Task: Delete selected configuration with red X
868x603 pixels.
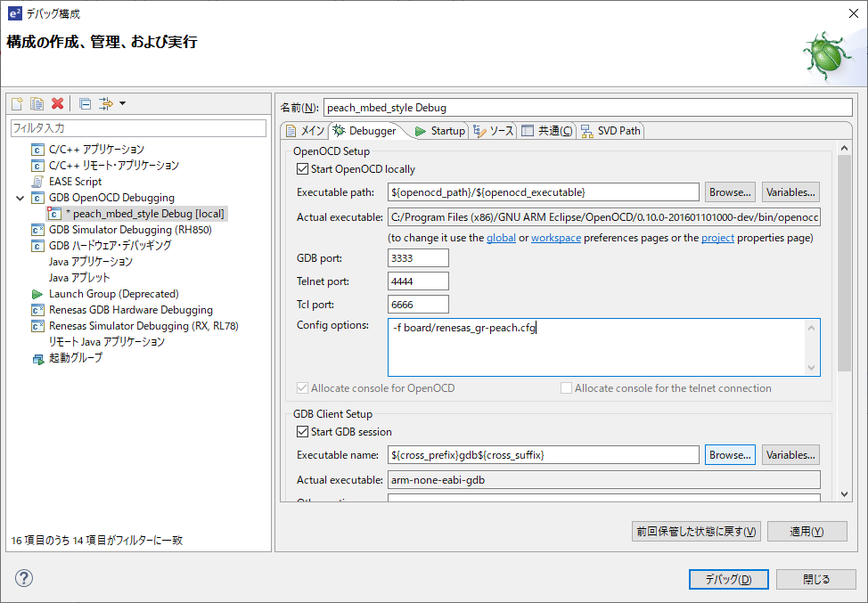Action: pos(58,103)
